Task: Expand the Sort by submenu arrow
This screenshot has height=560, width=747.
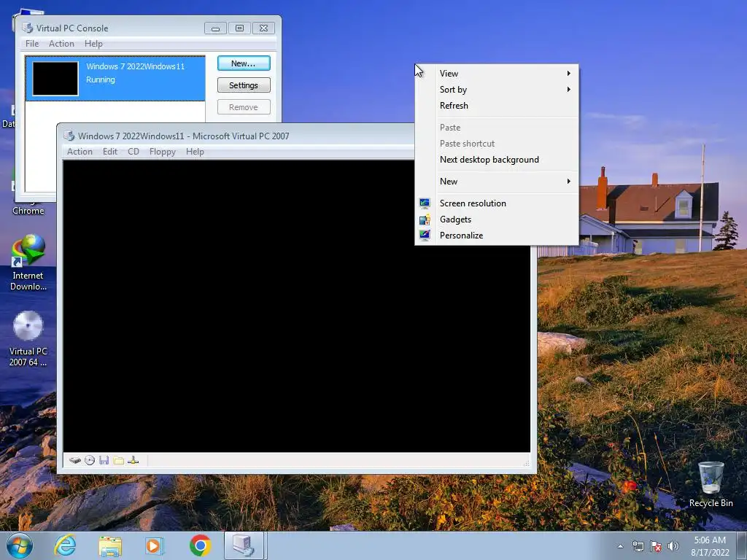Action: click(x=569, y=90)
